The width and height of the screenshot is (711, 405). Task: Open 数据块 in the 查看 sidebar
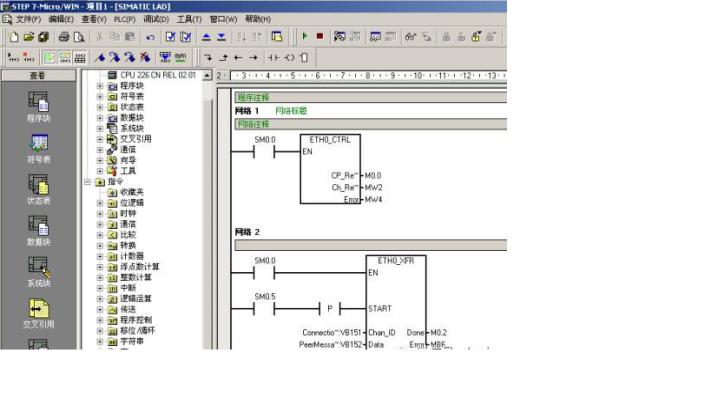[x=39, y=230]
